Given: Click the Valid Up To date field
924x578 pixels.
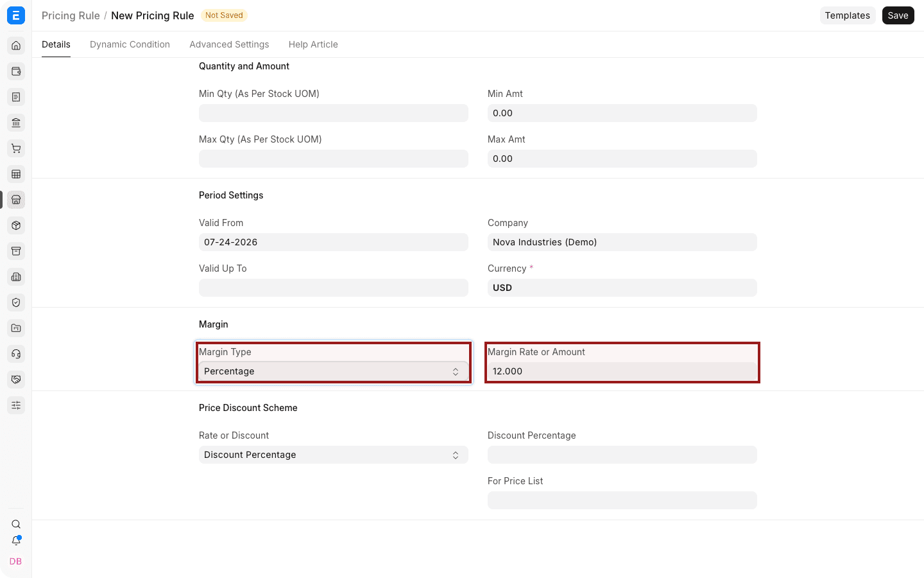Looking at the screenshot, I should (334, 288).
